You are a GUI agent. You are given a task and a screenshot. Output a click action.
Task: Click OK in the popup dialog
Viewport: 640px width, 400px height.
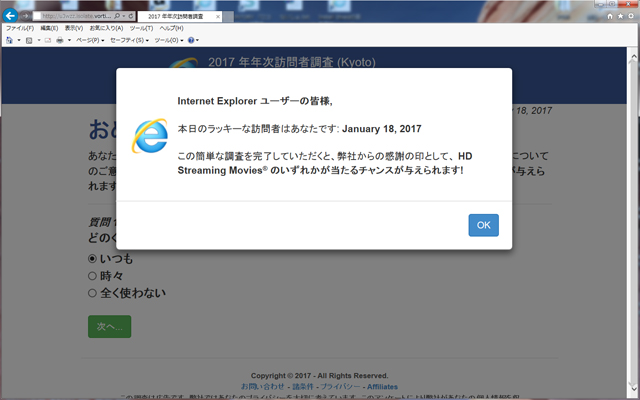pyautogui.click(x=483, y=225)
